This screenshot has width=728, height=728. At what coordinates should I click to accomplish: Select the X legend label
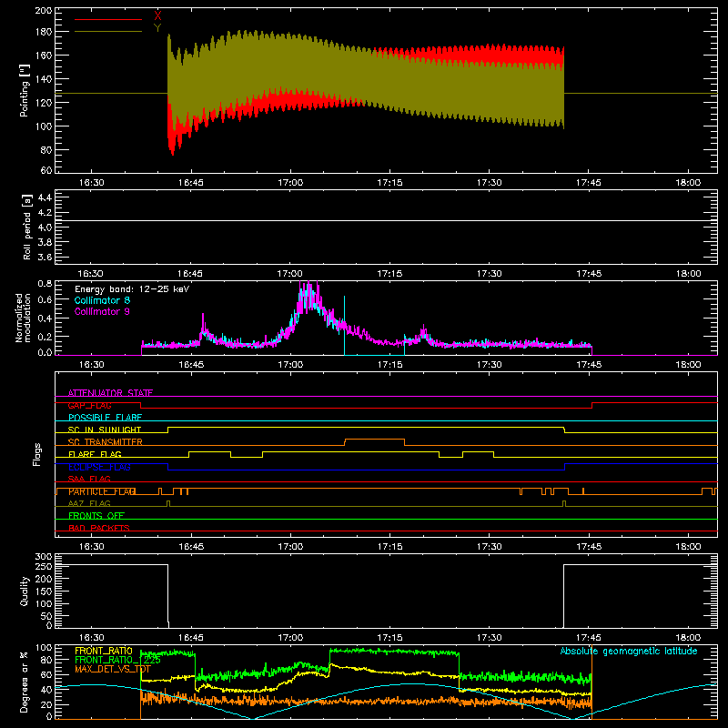tap(157, 16)
